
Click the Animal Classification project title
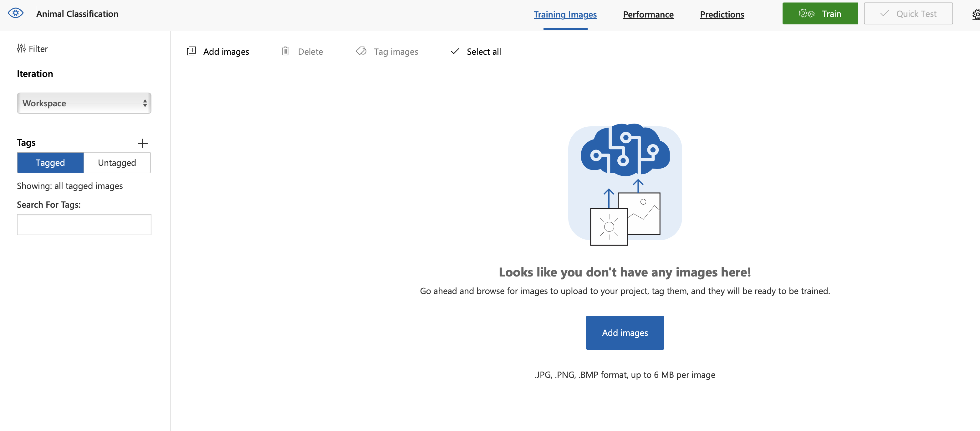click(77, 14)
